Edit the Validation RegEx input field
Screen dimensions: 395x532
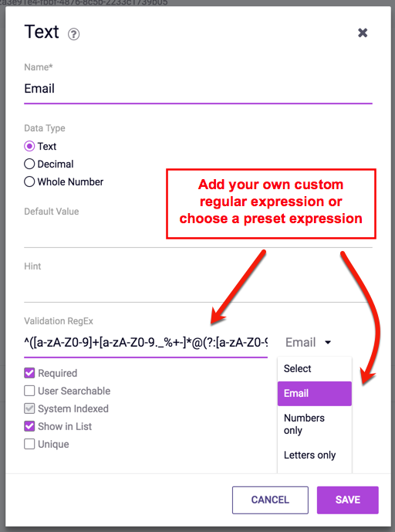pos(146,343)
